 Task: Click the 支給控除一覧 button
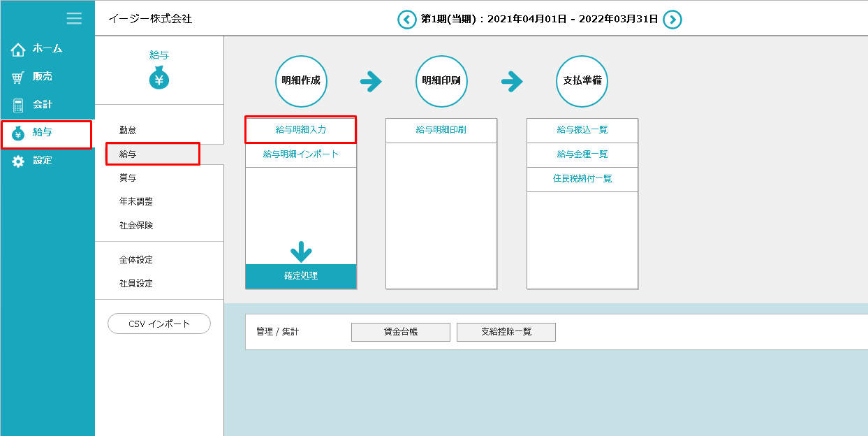[506, 332]
